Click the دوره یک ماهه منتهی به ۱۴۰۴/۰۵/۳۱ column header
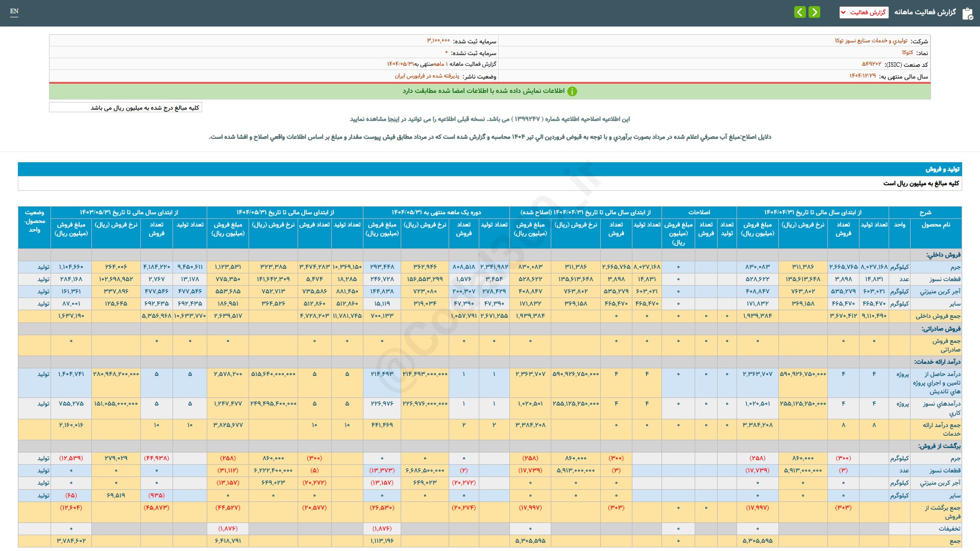The width and height of the screenshot is (980, 551). click(x=436, y=212)
